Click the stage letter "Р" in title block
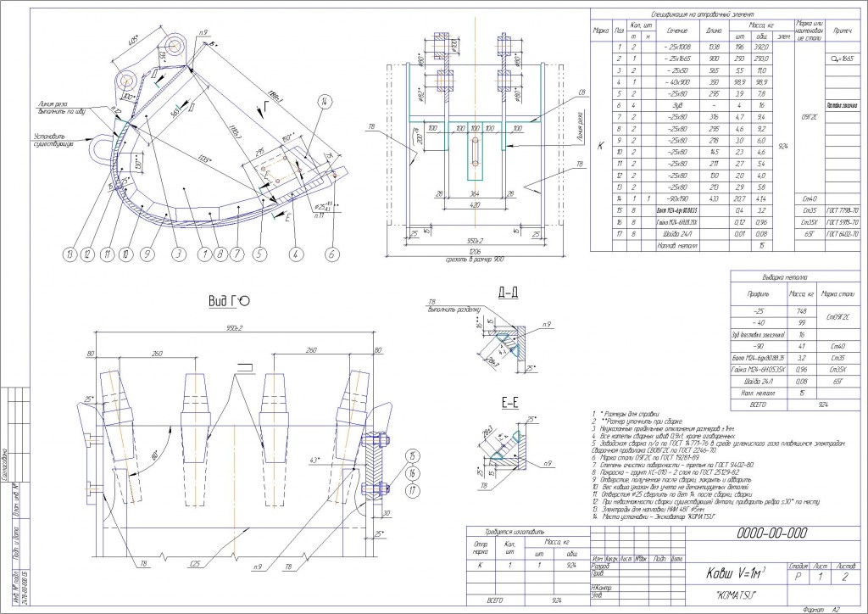Image resolution: width=868 pixels, height=614 pixels. [x=798, y=578]
